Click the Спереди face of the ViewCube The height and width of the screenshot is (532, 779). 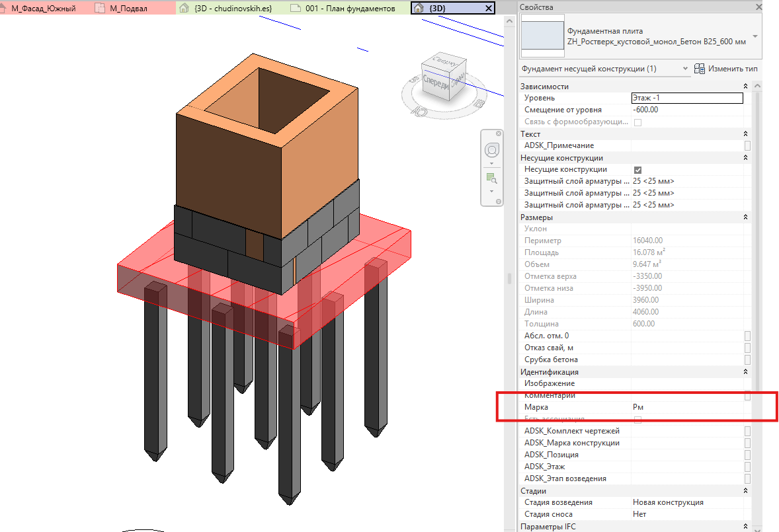[436, 82]
